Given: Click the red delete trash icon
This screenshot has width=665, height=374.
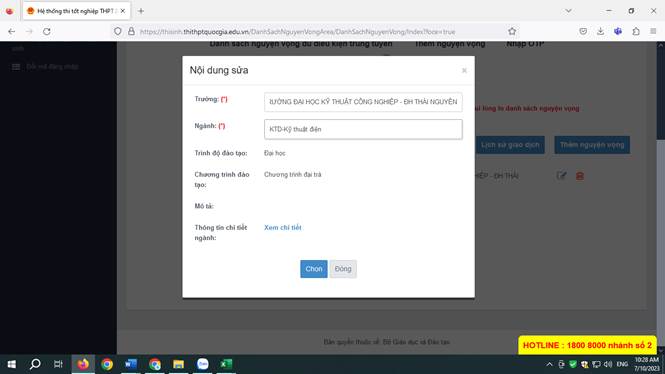Looking at the screenshot, I should [x=580, y=176].
